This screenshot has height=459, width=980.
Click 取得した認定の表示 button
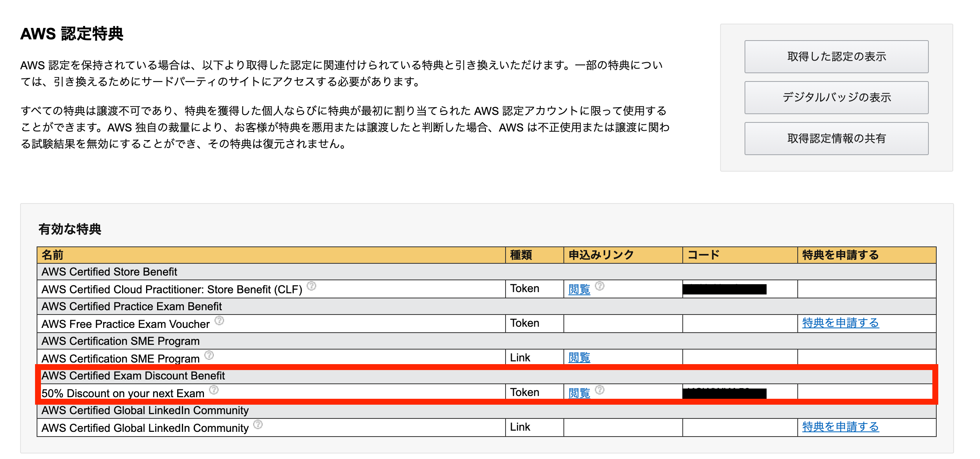pyautogui.click(x=836, y=56)
